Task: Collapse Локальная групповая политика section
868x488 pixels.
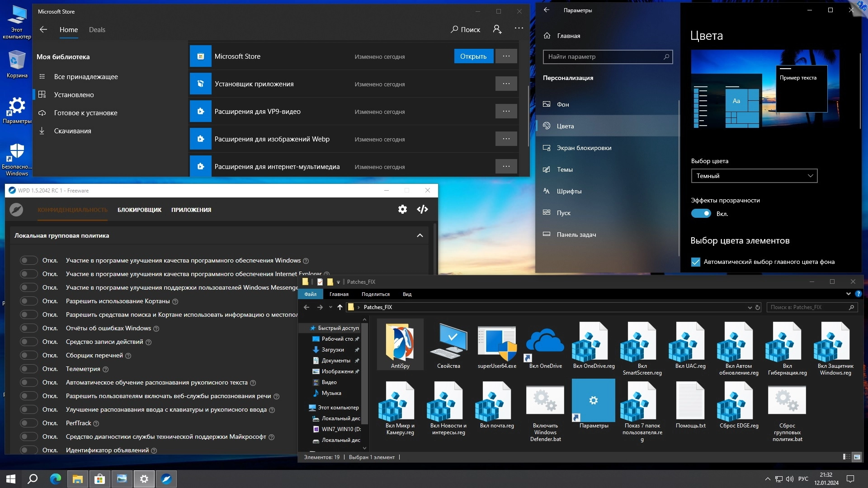Action: 420,235
